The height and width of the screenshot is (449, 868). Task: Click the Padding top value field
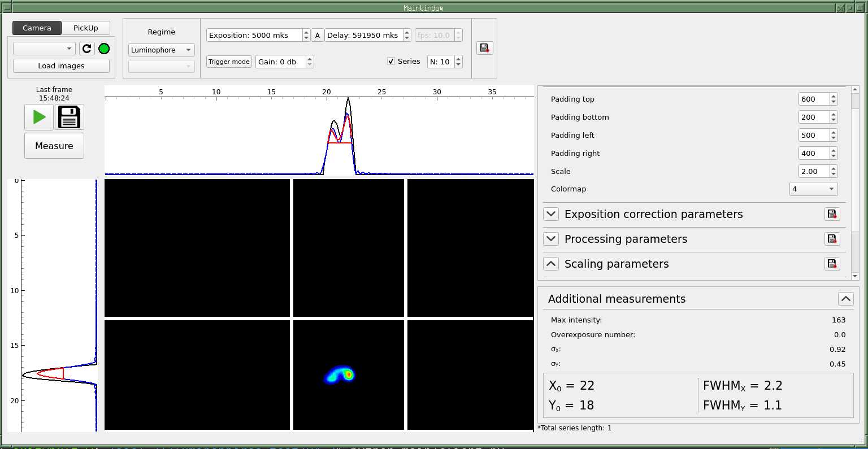813,99
